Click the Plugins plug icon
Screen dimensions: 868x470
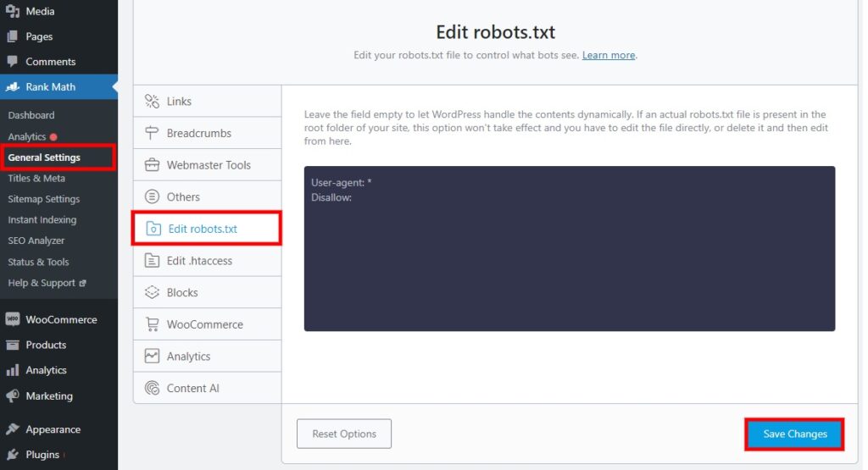(12, 455)
